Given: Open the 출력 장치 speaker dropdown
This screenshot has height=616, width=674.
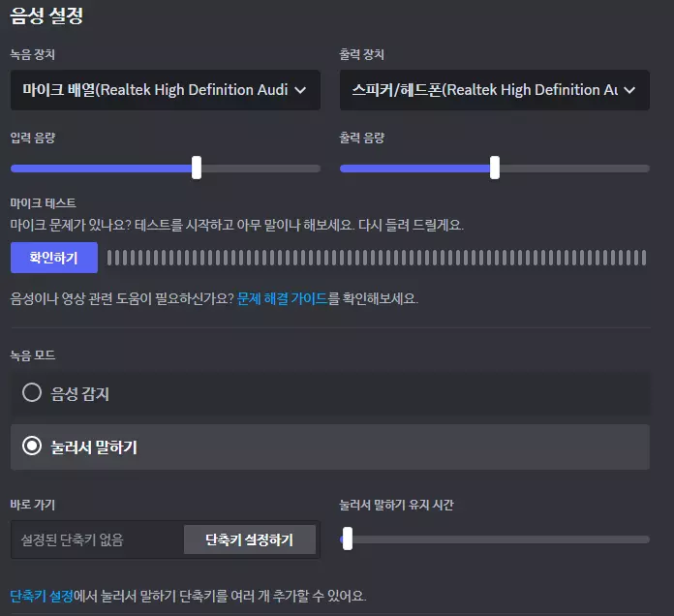Looking at the screenshot, I should 494,90.
